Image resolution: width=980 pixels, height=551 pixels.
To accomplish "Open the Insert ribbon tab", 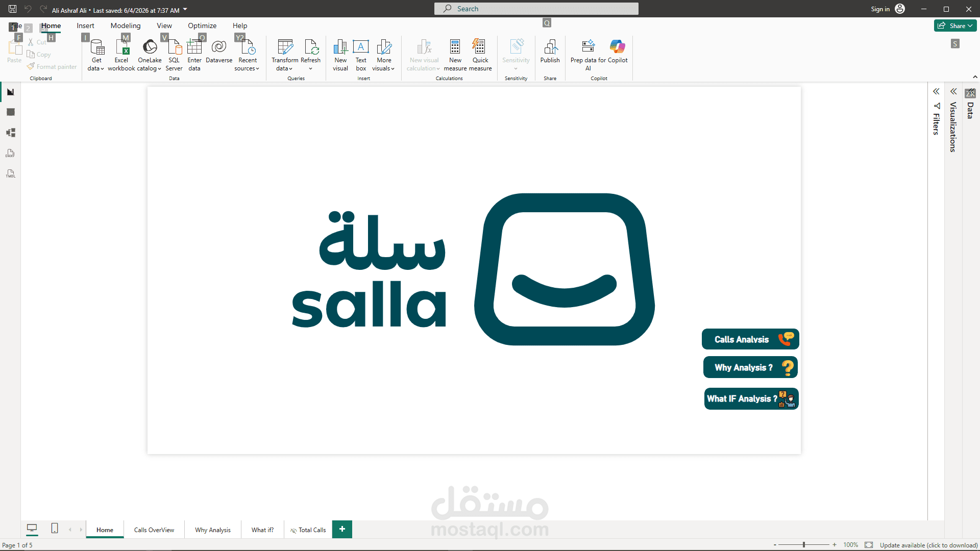I will coord(85,26).
